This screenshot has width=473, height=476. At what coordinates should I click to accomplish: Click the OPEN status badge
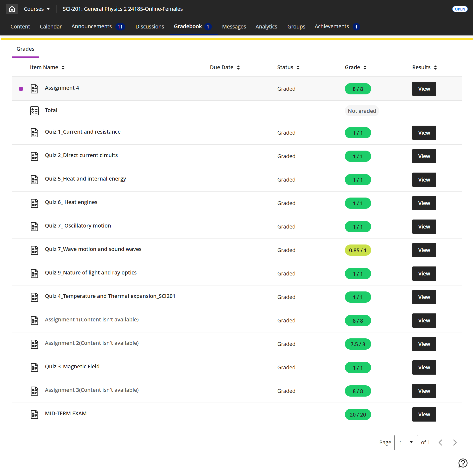[460, 9]
